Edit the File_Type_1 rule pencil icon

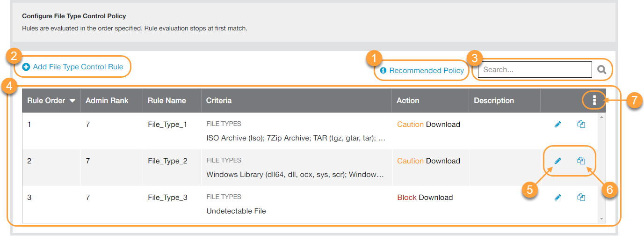pyautogui.click(x=557, y=125)
